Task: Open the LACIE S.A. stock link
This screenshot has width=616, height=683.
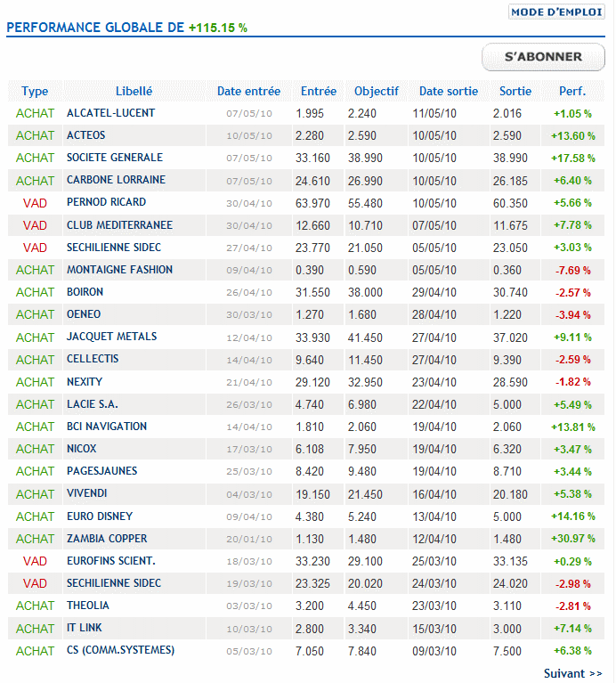Action: point(93,403)
